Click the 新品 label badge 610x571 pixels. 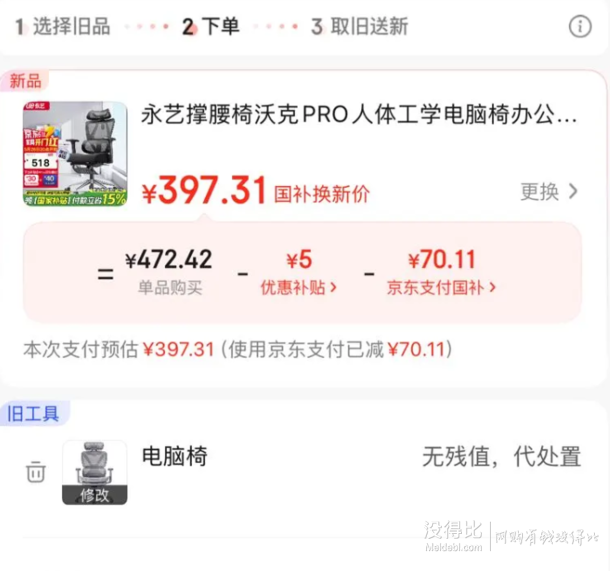pyautogui.click(x=25, y=81)
